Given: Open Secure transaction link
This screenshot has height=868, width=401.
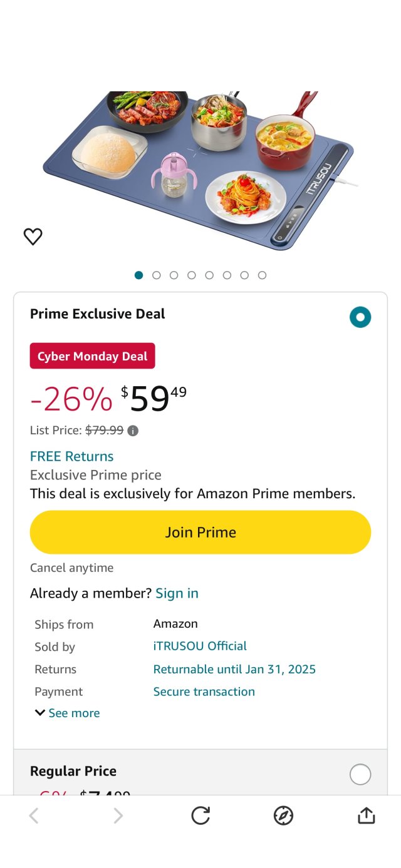Looking at the screenshot, I should coord(204,692).
